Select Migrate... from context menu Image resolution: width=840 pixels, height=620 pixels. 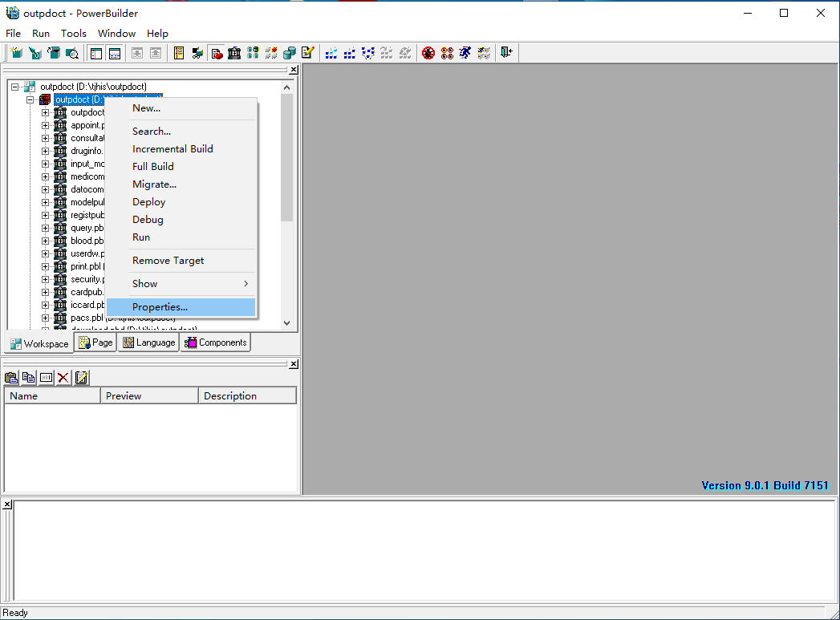click(x=181, y=184)
